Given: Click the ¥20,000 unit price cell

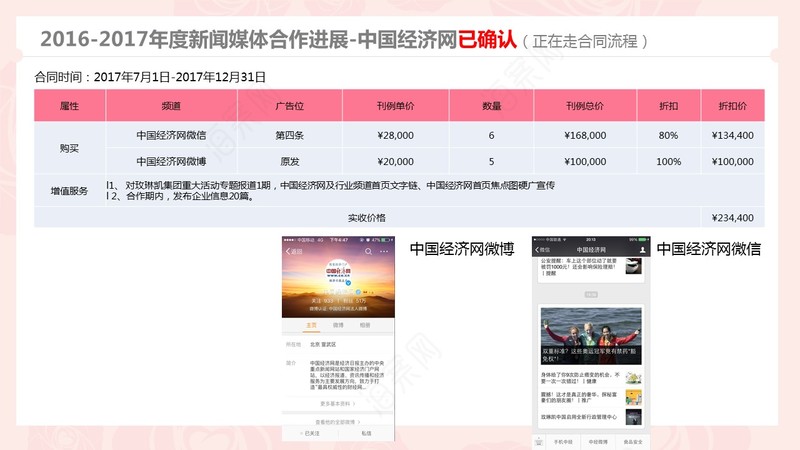Looking at the screenshot, I should click(x=395, y=161).
